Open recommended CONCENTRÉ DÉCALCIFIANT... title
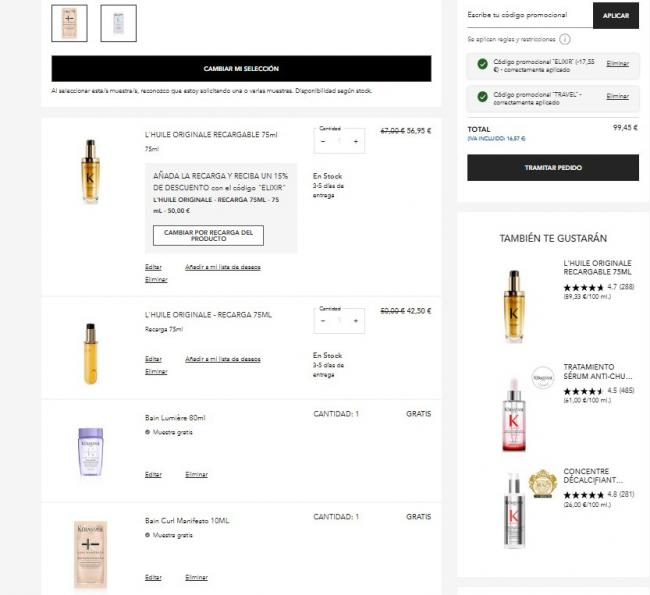This screenshot has height=595, width=650. (593, 476)
